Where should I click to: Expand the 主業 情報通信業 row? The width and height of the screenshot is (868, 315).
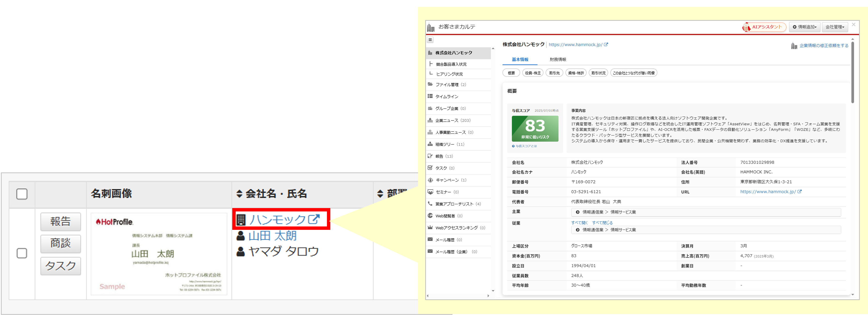pos(578,212)
